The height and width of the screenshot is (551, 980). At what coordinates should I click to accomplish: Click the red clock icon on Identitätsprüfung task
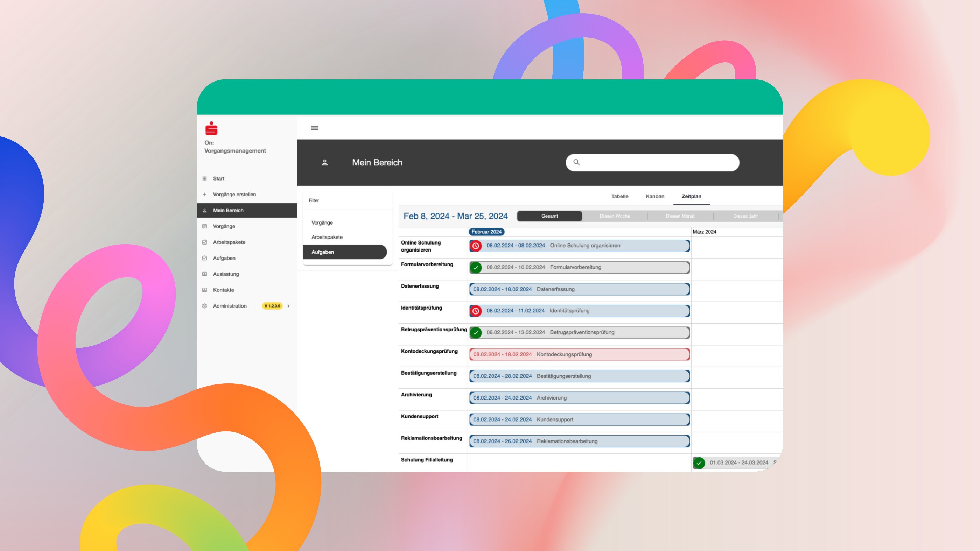pyautogui.click(x=476, y=311)
